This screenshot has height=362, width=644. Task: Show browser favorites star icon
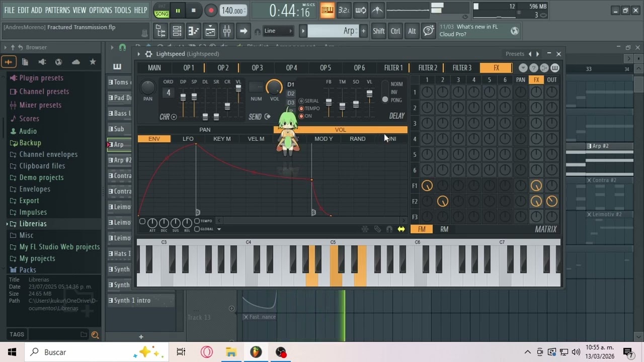coord(93,62)
